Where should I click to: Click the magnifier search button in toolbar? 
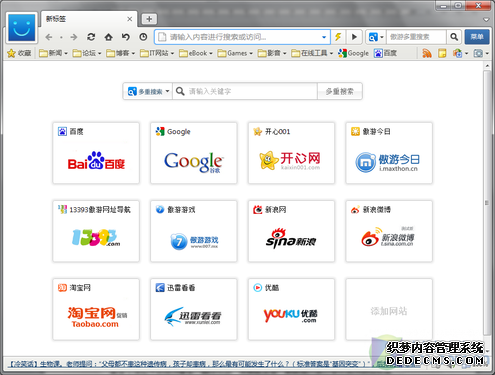(x=454, y=37)
